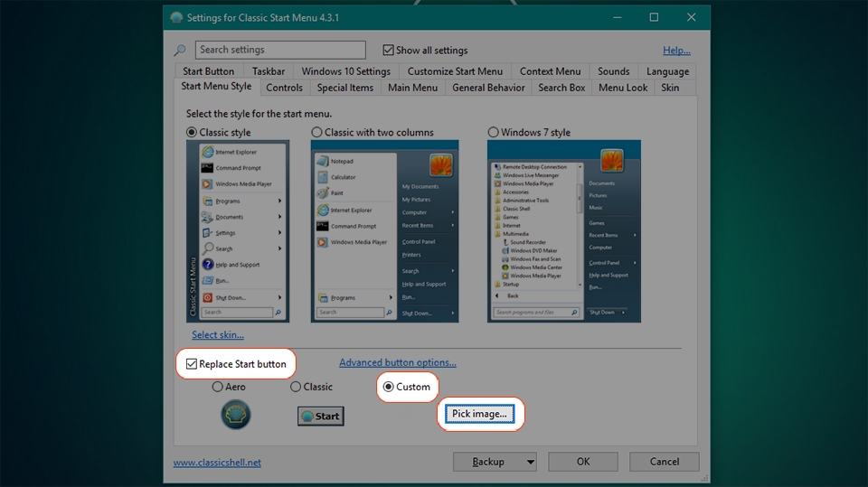Image resolution: width=868 pixels, height=487 pixels.
Task: Click the Search settings input field
Action: click(x=280, y=50)
